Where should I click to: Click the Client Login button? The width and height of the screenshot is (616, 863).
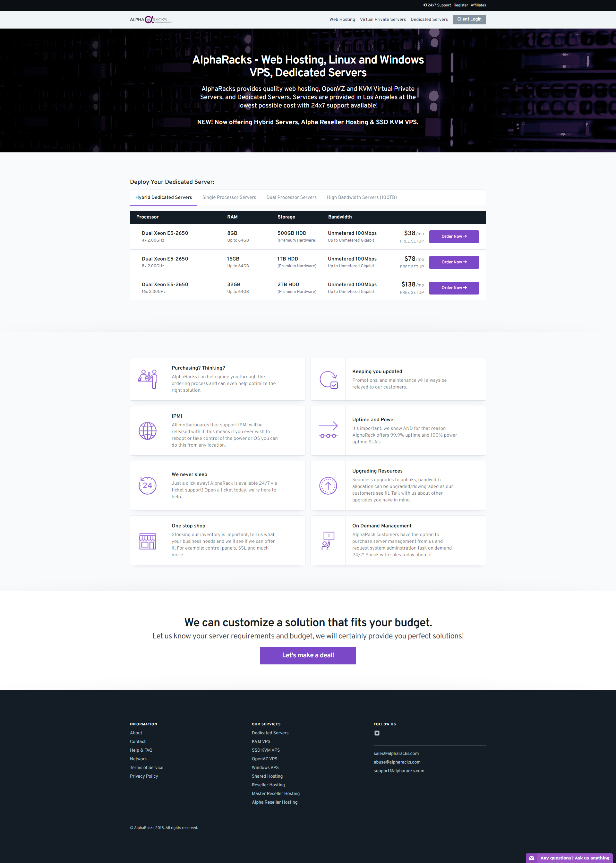(469, 19)
